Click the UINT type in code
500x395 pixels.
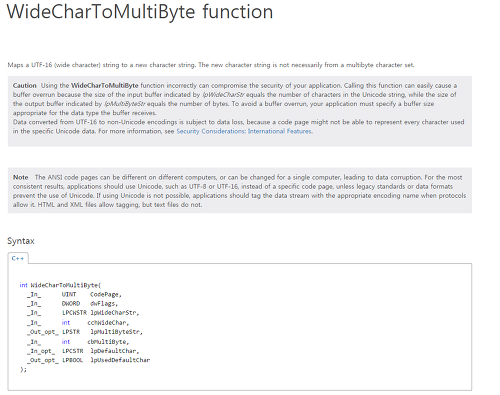pos(69,295)
